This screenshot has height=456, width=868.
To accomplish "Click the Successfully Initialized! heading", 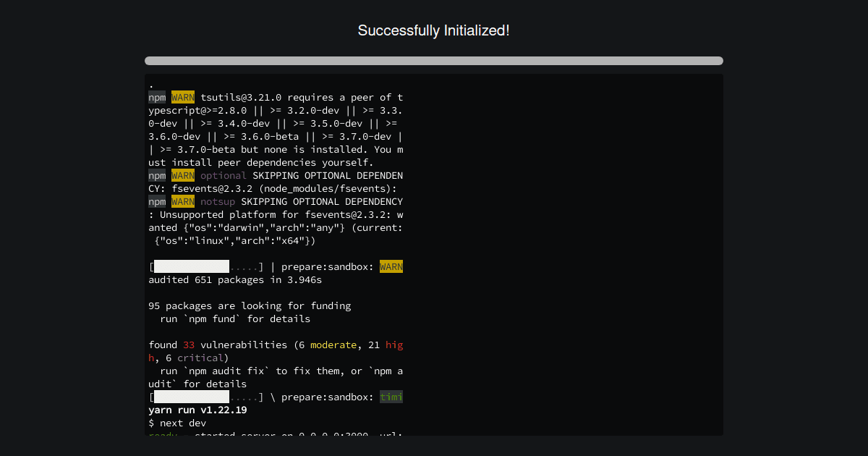I will (434, 30).
